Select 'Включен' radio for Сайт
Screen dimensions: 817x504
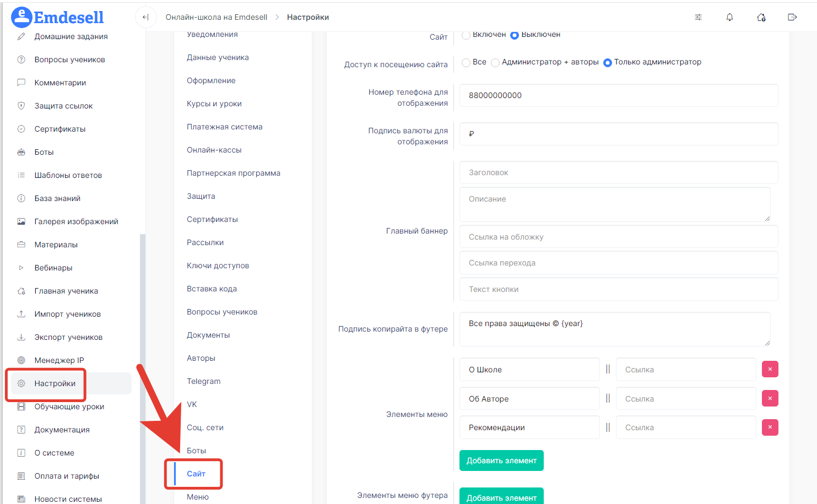pos(466,35)
